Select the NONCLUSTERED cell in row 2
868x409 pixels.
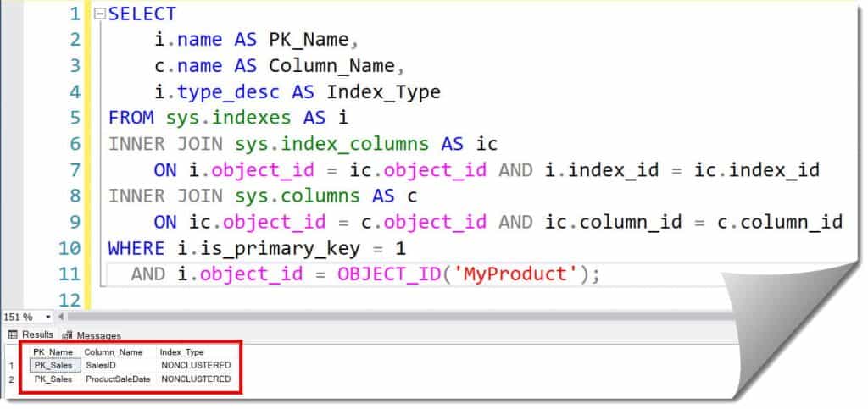(x=196, y=379)
